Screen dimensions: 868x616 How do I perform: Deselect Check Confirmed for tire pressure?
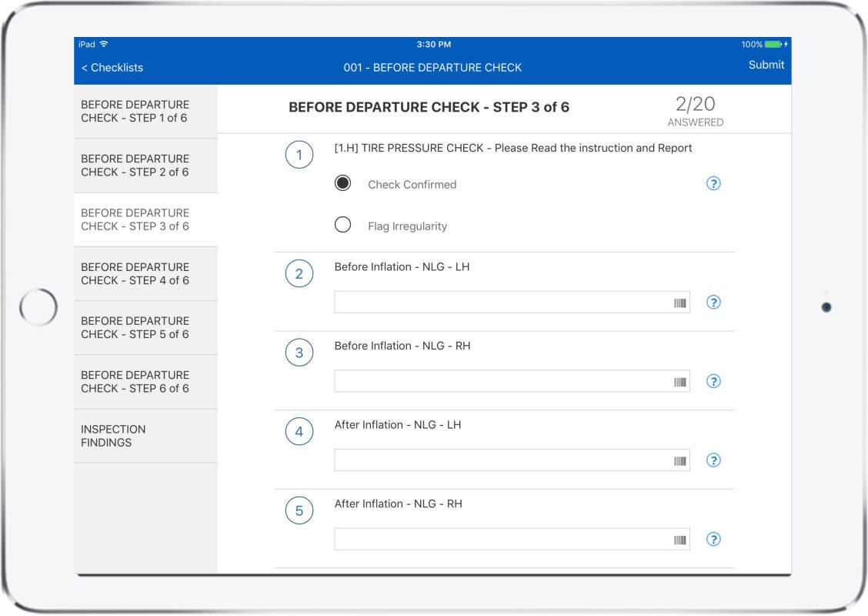tap(342, 183)
